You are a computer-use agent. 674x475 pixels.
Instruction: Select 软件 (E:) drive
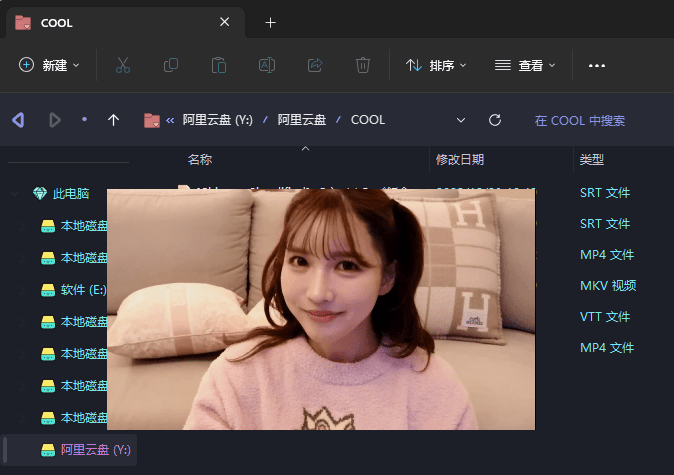(83, 290)
